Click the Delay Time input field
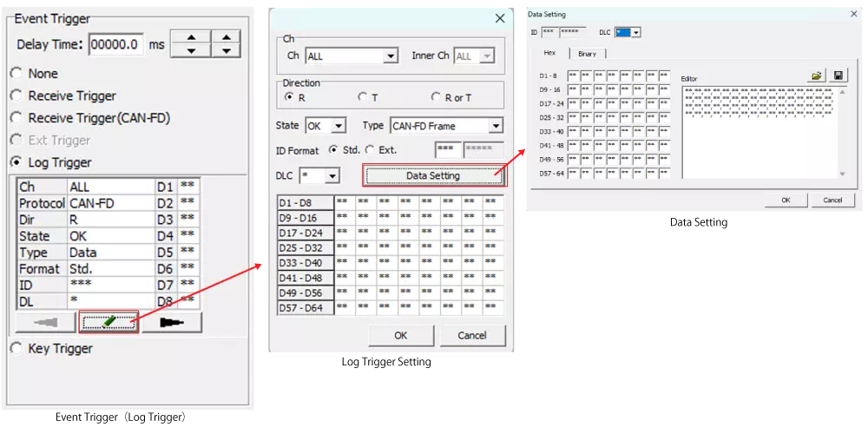The width and height of the screenshot is (868, 434). tap(115, 45)
